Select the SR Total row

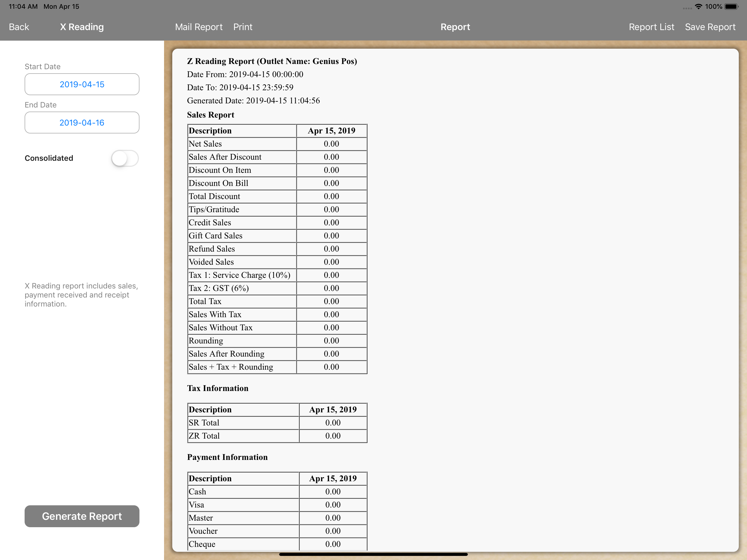[277, 423]
